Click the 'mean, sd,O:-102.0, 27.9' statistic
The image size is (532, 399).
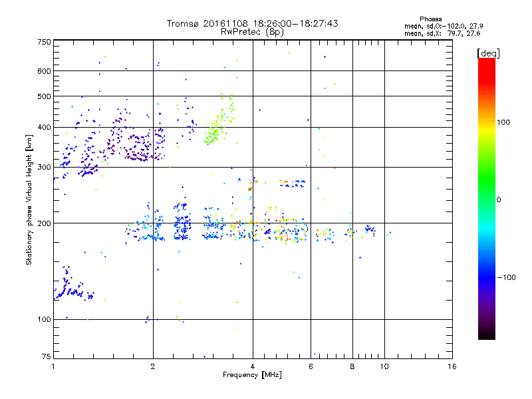pos(444,26)
